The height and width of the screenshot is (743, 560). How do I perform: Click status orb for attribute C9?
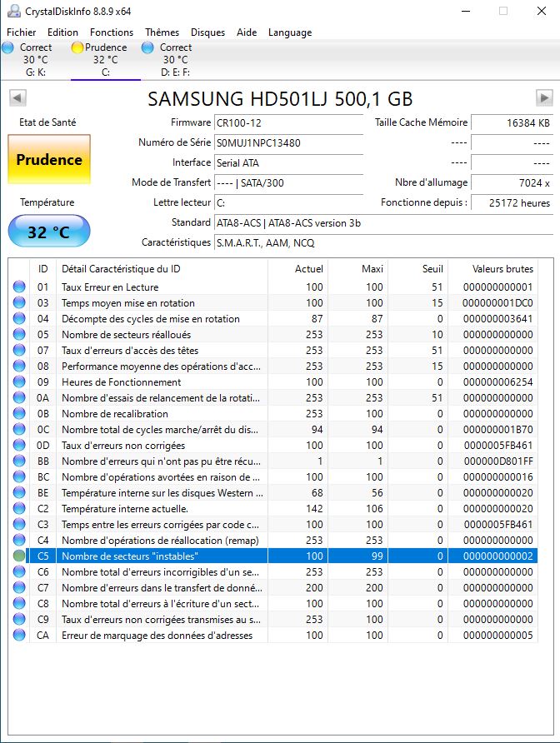pos(19,620)
